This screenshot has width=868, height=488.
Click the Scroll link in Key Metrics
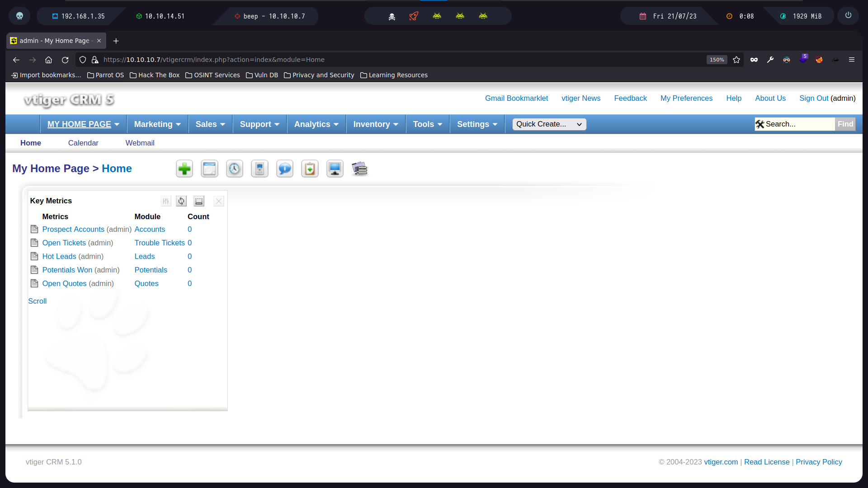(x=37, y=301)
